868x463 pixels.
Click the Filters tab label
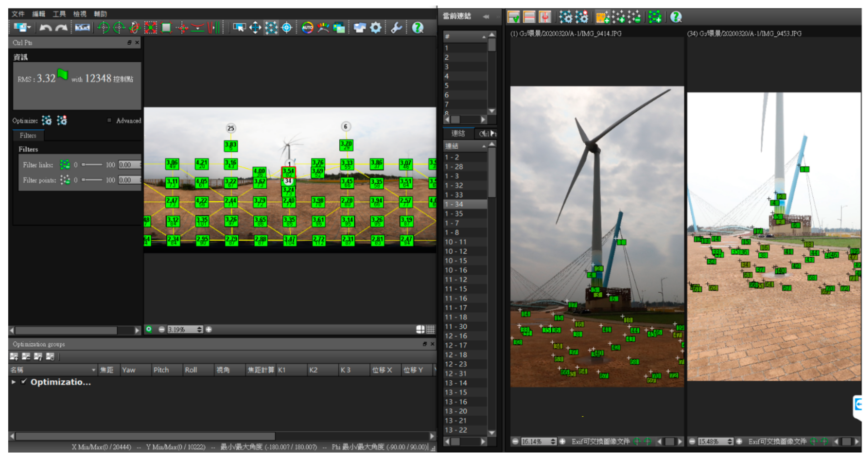[28, 136]
